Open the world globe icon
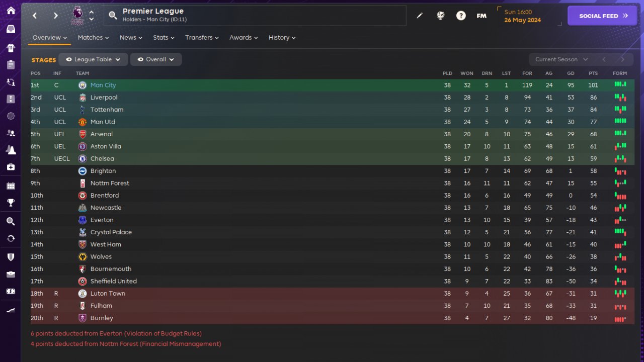The width and height of the screenshot is (644, 362). [440, 16]
